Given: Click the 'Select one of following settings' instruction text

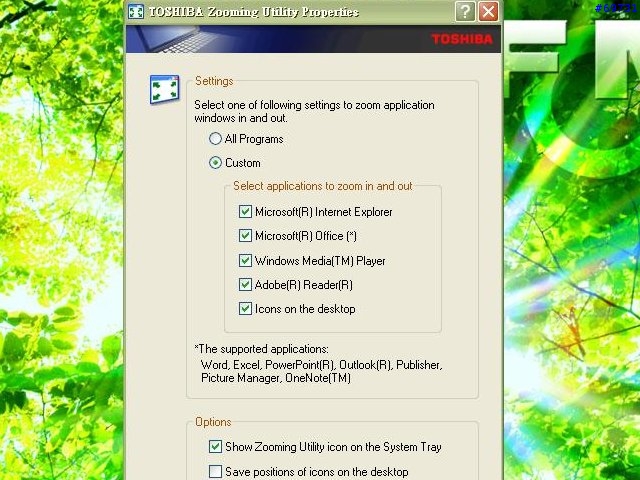Looking at the screenshot, I should [x=314, y=111].
